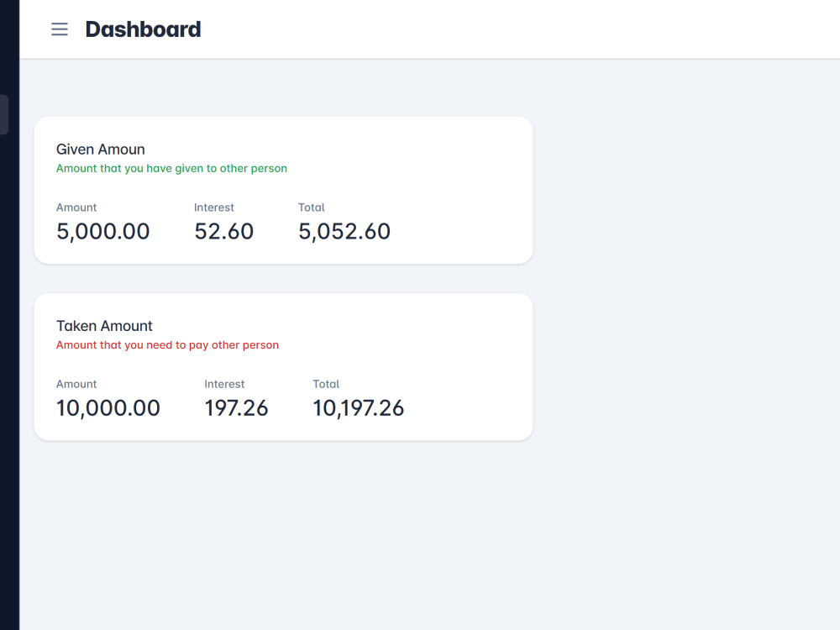Select the 5,000.00 given amount value
This screenshot has width=840, height=630.
[x=102, y=231]
